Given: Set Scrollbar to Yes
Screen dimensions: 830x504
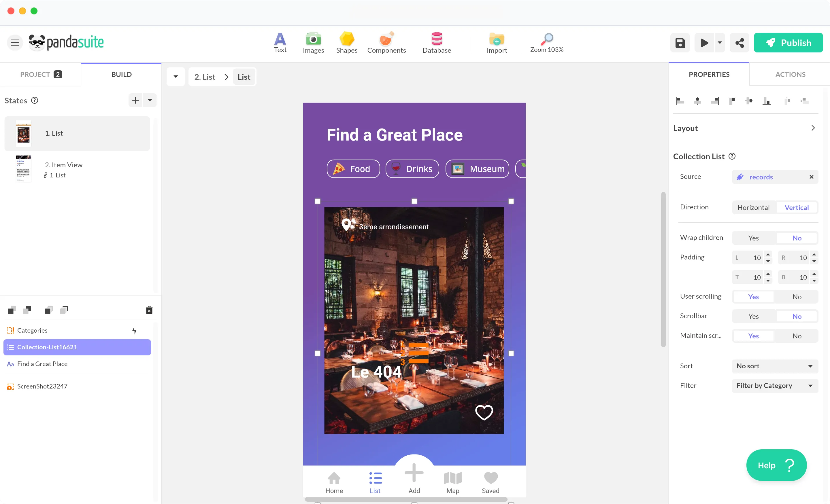Looking at the screenshot, I should (753, 316).
